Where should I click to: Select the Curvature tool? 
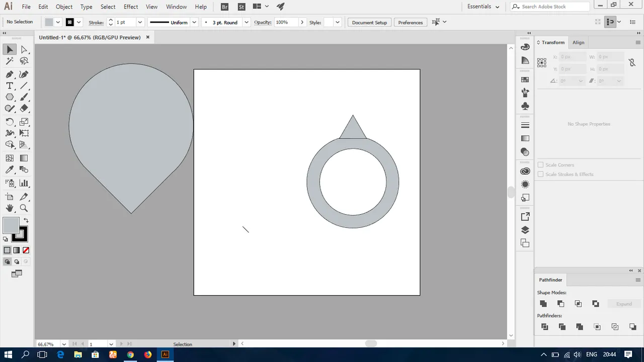[x=24, y=74]
